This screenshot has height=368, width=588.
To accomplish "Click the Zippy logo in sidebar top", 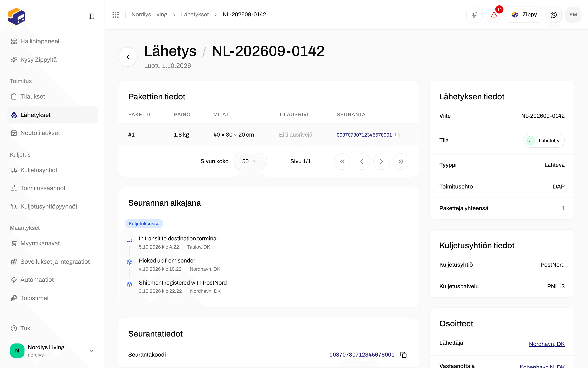I will [x=16, y=16].
